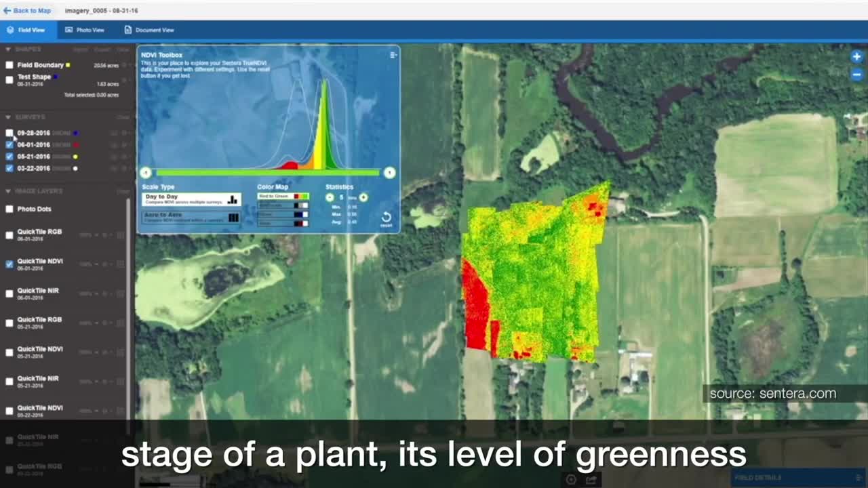Collapse the Shapes section

click(x=8, y=49)
